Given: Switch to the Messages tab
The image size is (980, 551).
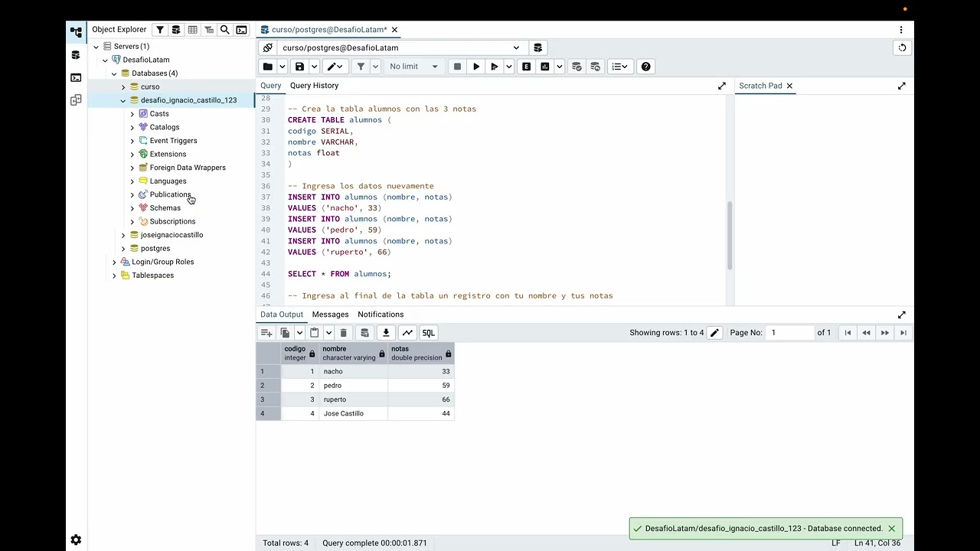Looking at the screenshot, I should (330, 315).
